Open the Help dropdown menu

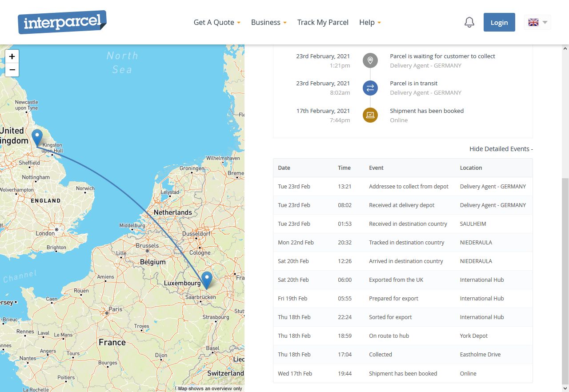[370, 22]
